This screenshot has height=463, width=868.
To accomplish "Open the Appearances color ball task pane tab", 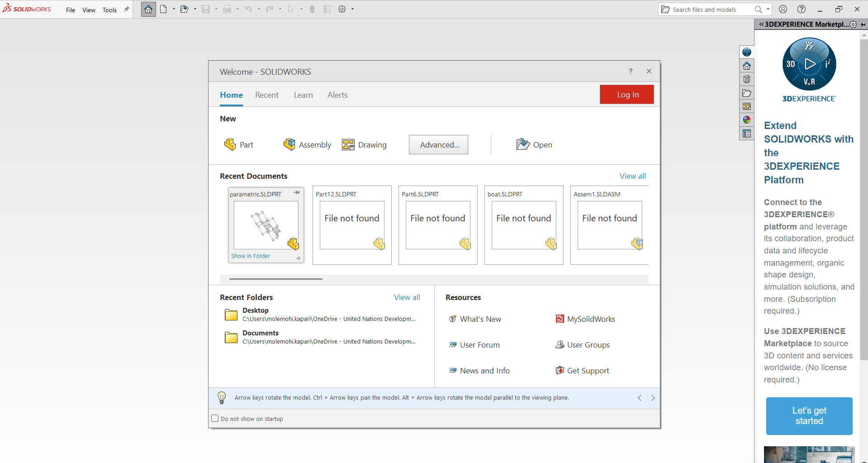I will pyautogui.click(x=747, y=120).
